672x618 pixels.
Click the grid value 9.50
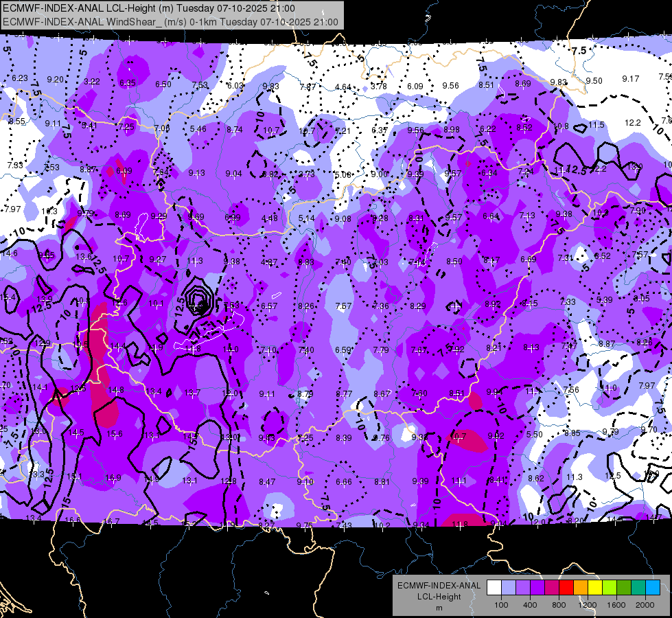pos(594,80)
